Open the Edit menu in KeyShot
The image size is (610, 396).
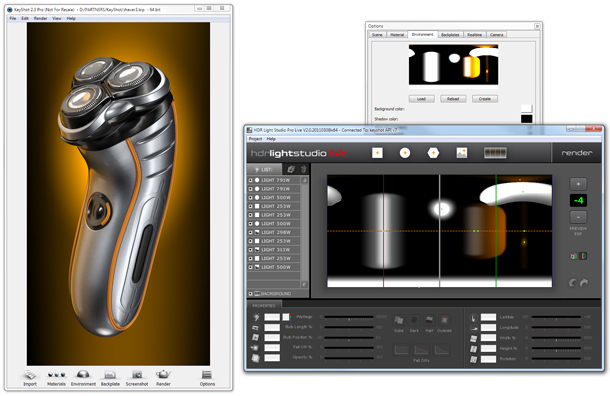pos(25,18)
